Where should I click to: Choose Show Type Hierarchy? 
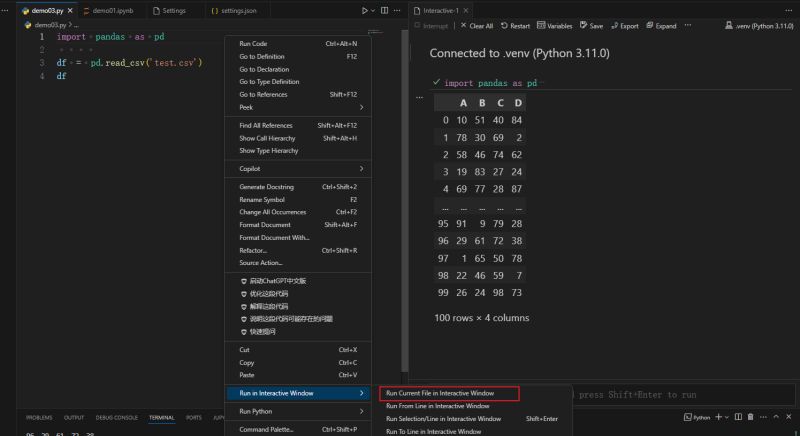tap(298, 150)
